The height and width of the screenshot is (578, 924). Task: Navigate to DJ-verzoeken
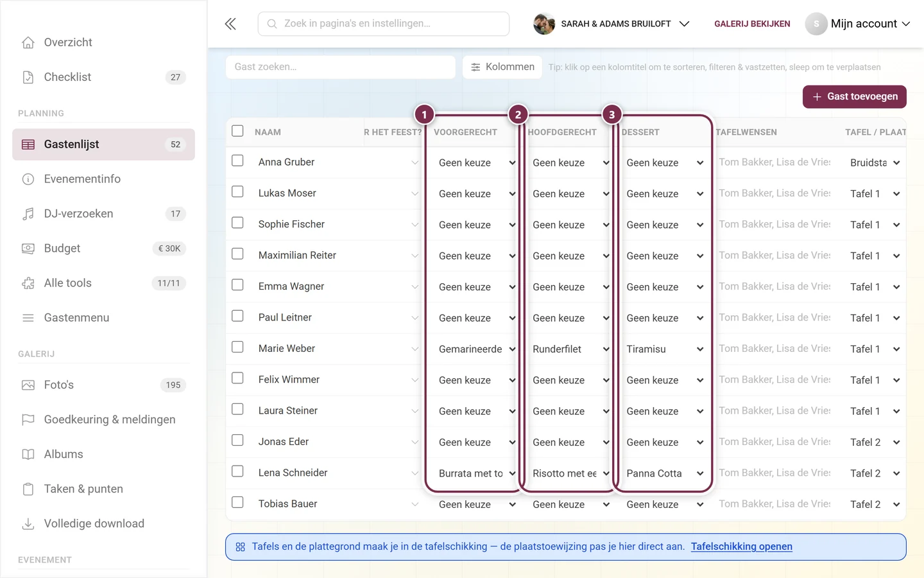point(103,214)
